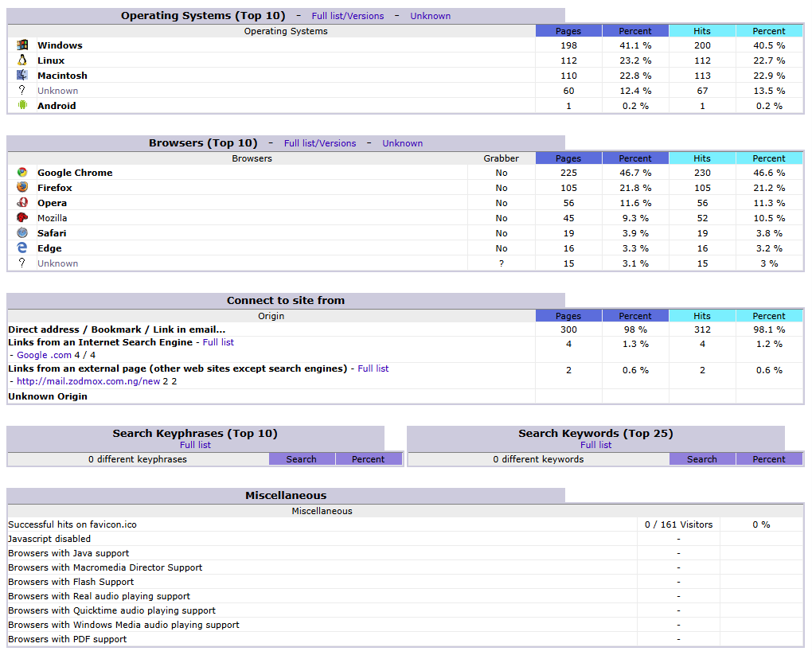Screen dimensions: 812x655
Task: Follow the Google .com referrer link
Action: (x=44, y=356)
